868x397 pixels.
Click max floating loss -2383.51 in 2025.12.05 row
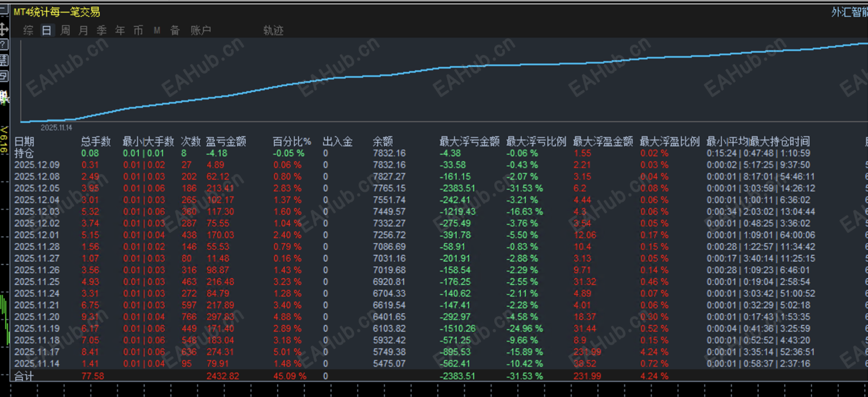pos(457,188)
